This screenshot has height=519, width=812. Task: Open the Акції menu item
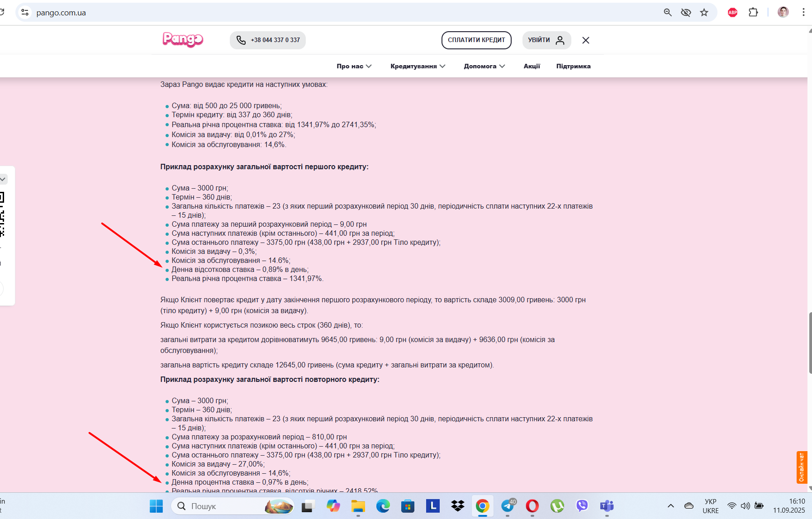[532, 66]
